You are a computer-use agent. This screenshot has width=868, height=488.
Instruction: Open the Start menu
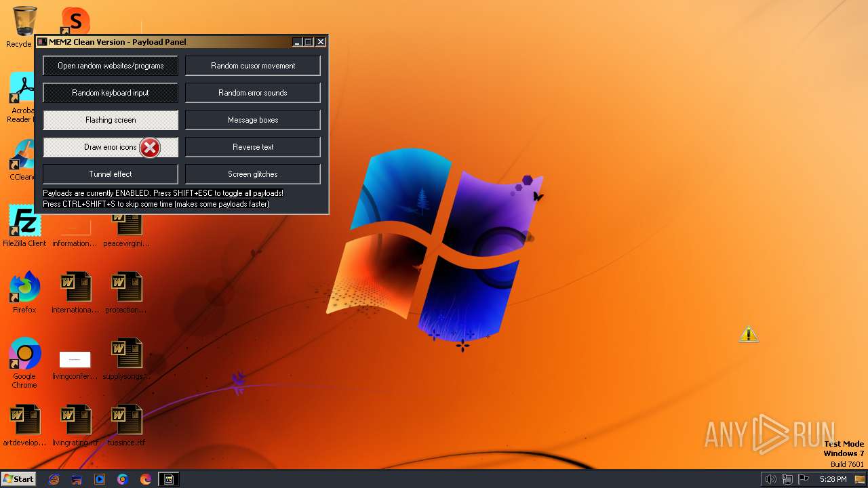[x=18, y=479]
